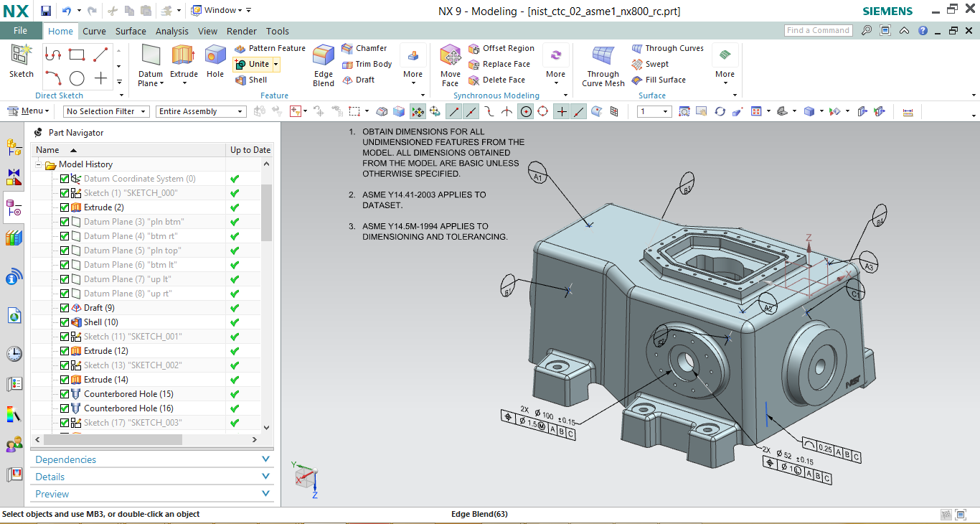Click Pattern Feature command
The height and width of the screenshot is (524, 980).
click(270, 48)
